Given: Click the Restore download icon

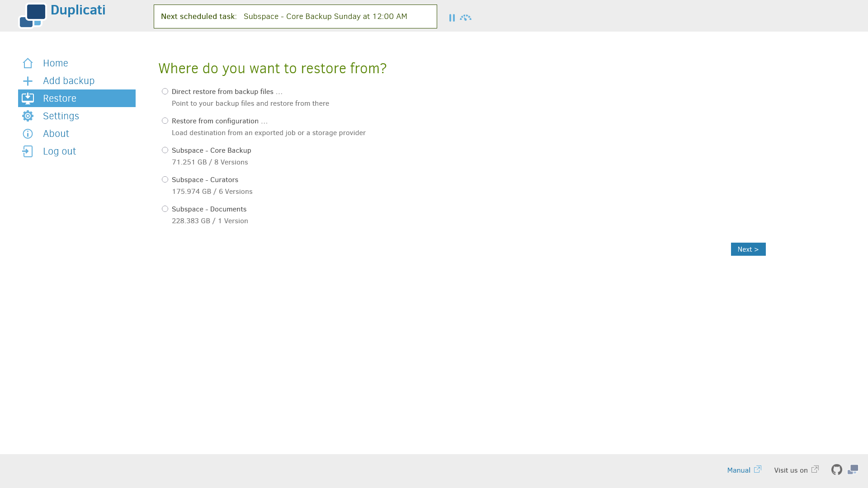Looking at the screenshot, I should (28, 99).
